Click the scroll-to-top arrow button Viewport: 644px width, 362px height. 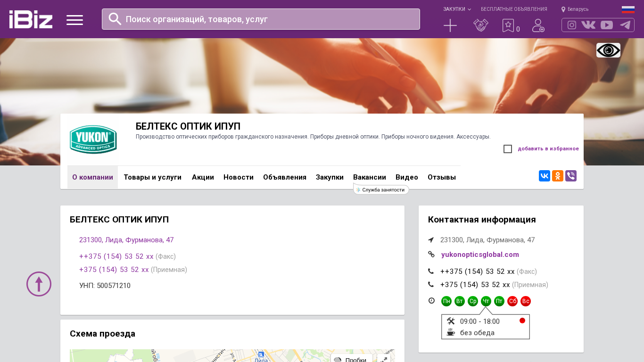coord(39,284)
